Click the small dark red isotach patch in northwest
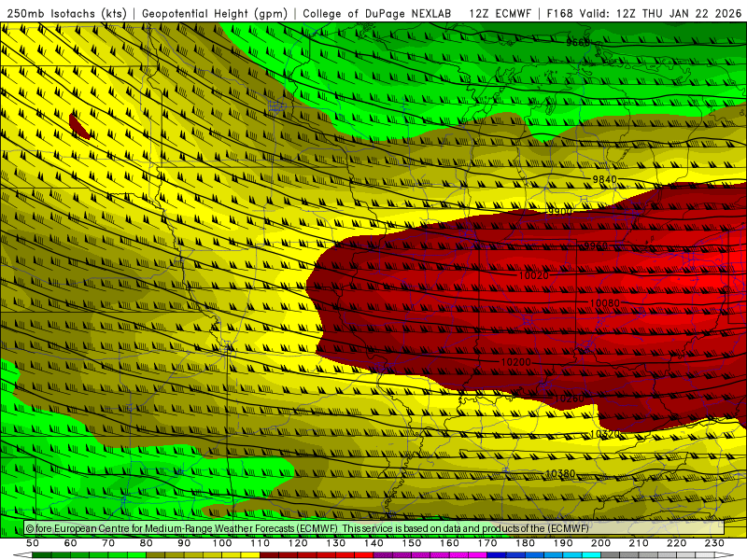The height and width of the screenshot is (560, 747). pos(78,127)
